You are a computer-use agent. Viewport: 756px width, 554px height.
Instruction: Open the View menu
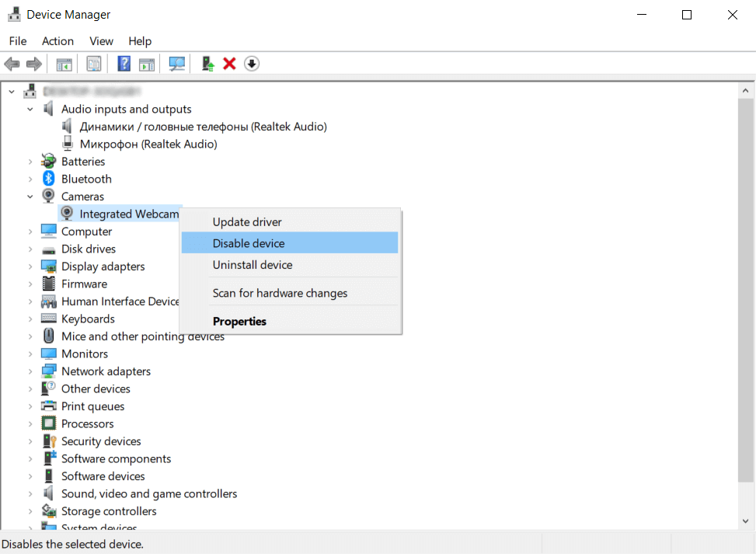(x=101, y=41)
